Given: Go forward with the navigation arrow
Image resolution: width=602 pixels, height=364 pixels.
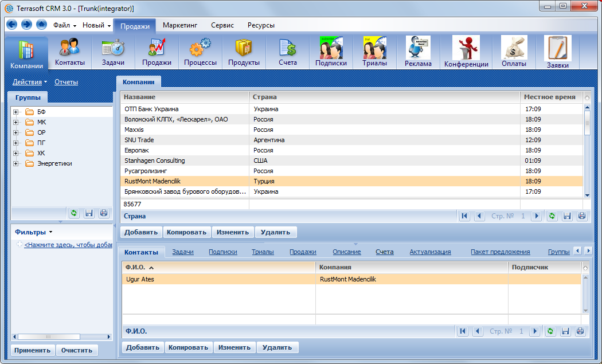Looking at the screenshot, I should click(26, 25).
